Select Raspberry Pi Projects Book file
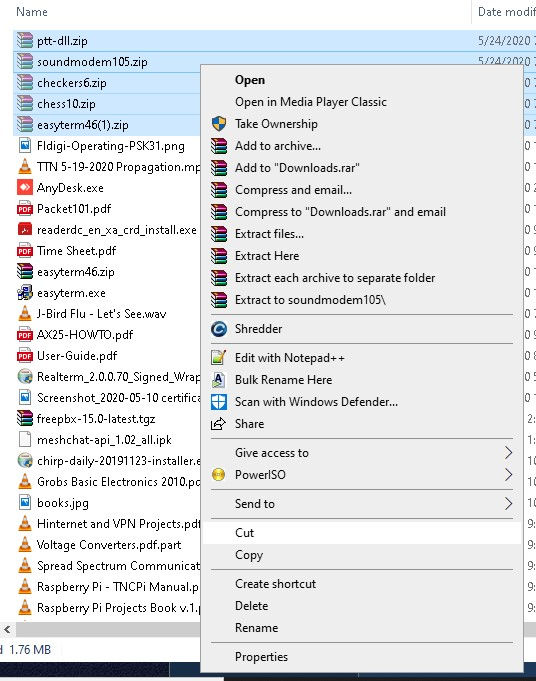 [118, 608]
